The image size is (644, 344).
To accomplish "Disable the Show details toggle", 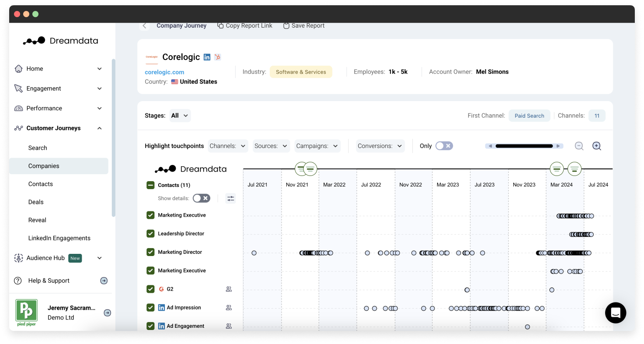I will click(202, 198).
